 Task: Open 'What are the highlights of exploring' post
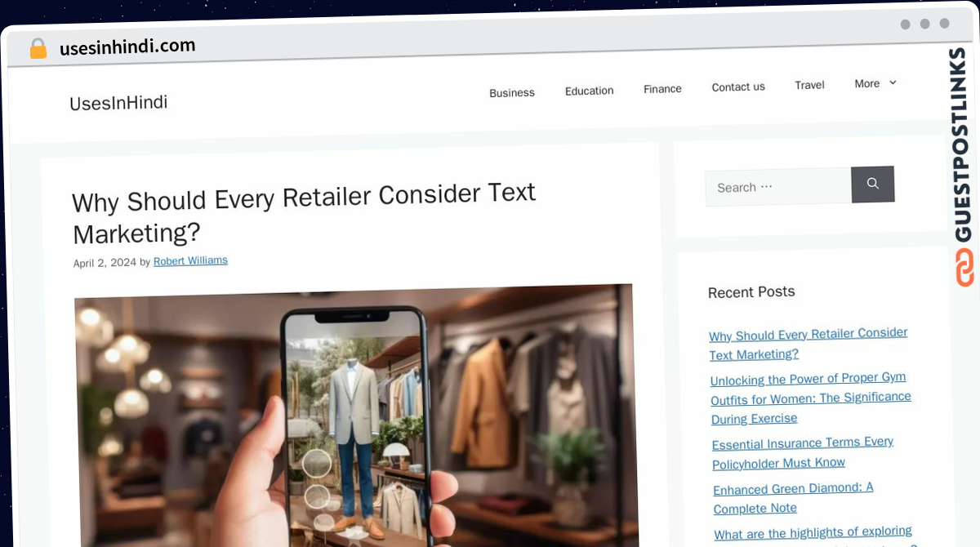point(813,533)
